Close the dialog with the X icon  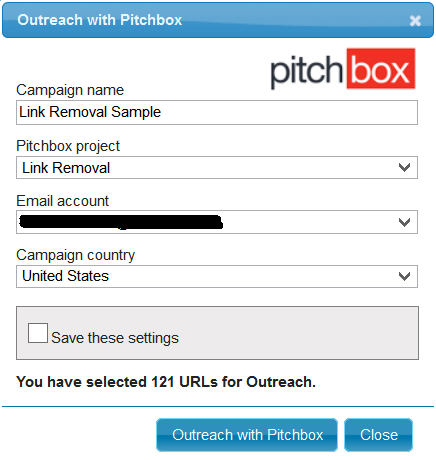(x=415, y=21)
